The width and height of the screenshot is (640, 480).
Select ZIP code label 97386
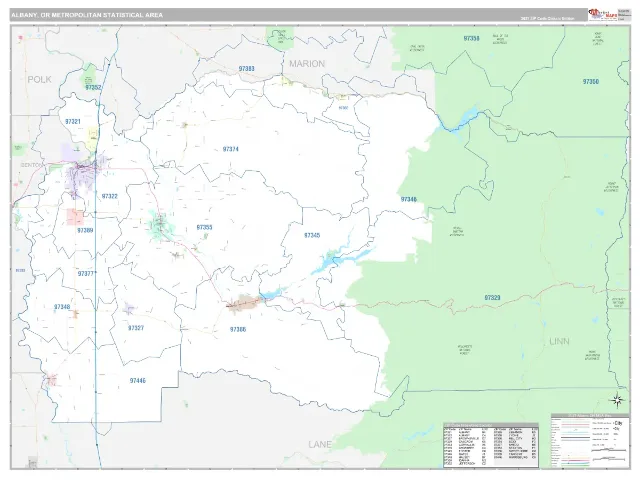pos(238,329)
